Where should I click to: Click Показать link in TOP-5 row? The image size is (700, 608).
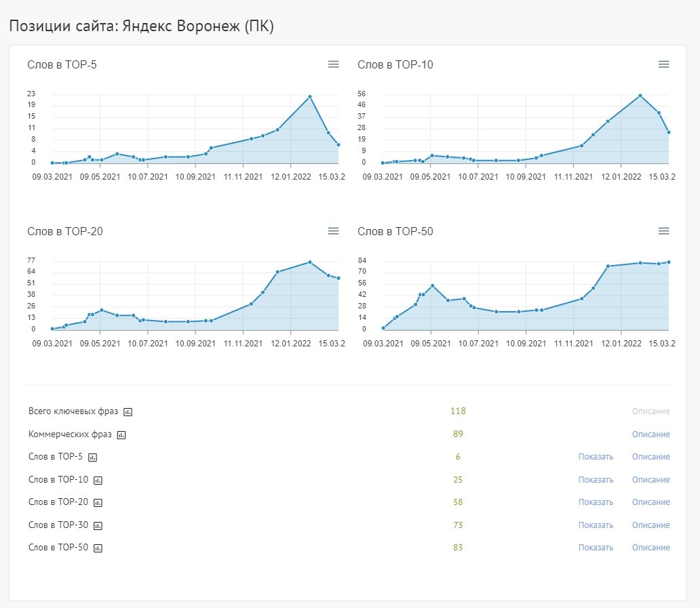coord(596,457)
